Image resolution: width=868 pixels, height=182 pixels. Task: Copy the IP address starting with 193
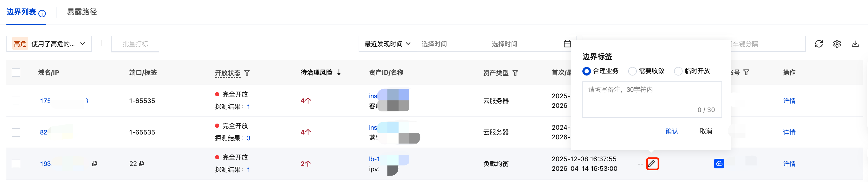click(x=95, y=163)
